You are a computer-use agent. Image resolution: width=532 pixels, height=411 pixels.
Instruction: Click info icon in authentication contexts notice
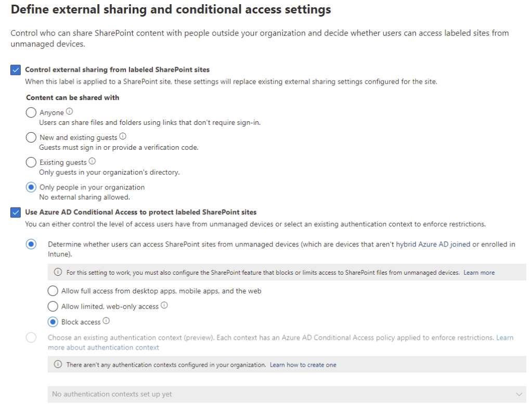click(58, 365)
